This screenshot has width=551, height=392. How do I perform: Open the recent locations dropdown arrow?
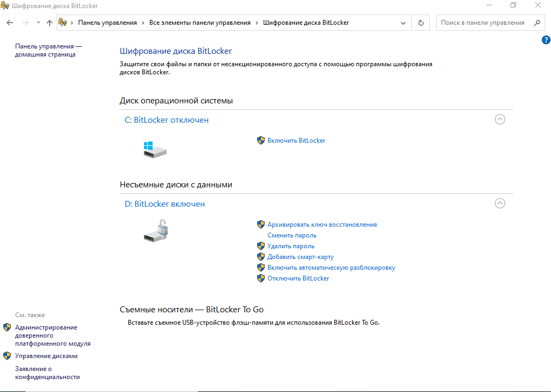click(38, 23)
